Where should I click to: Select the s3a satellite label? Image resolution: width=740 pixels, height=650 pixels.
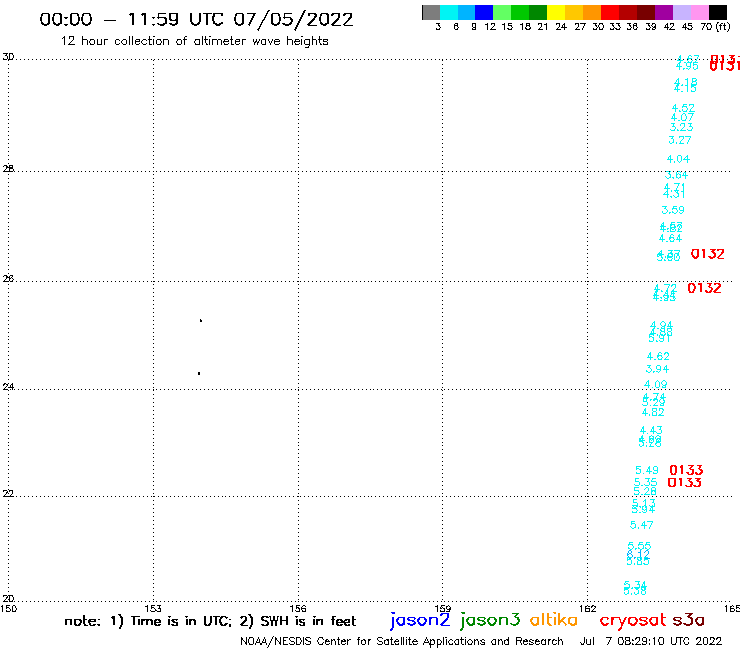(x=688, y=620)
